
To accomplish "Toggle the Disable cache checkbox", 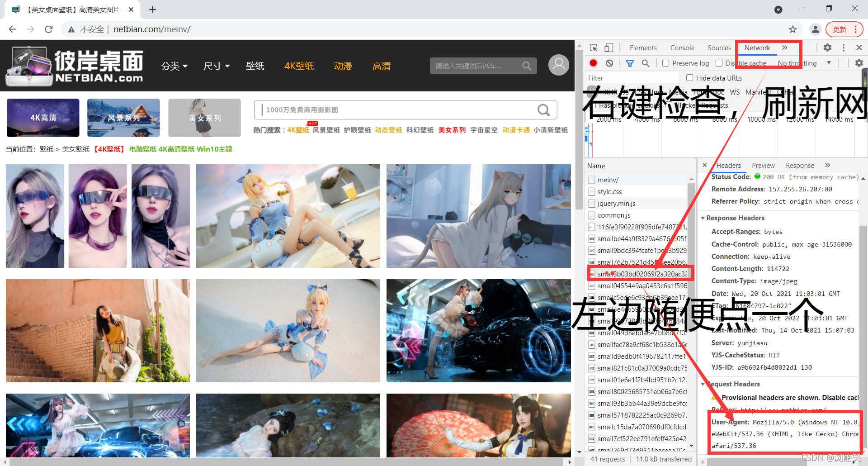I will point(719,63).
